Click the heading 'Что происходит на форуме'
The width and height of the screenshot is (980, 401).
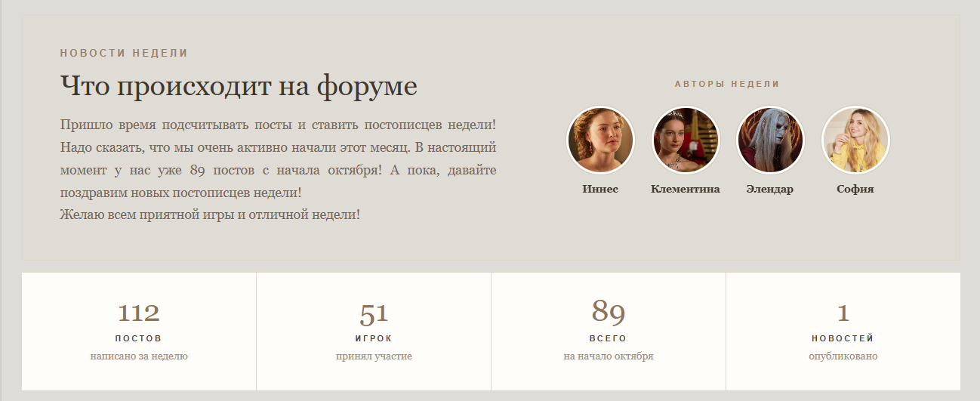(x=239, y=86)
